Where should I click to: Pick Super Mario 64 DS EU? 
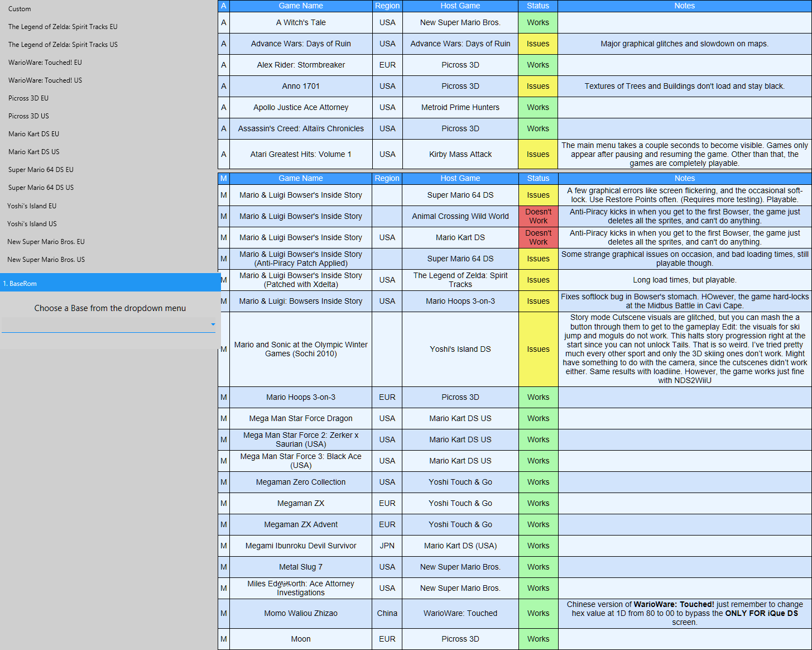click(41, 170)
